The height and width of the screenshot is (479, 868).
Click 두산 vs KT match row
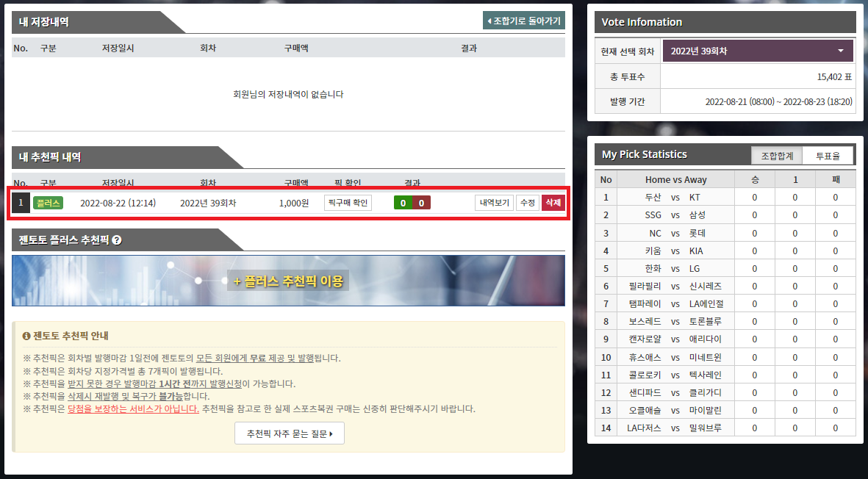coord(725,197)
